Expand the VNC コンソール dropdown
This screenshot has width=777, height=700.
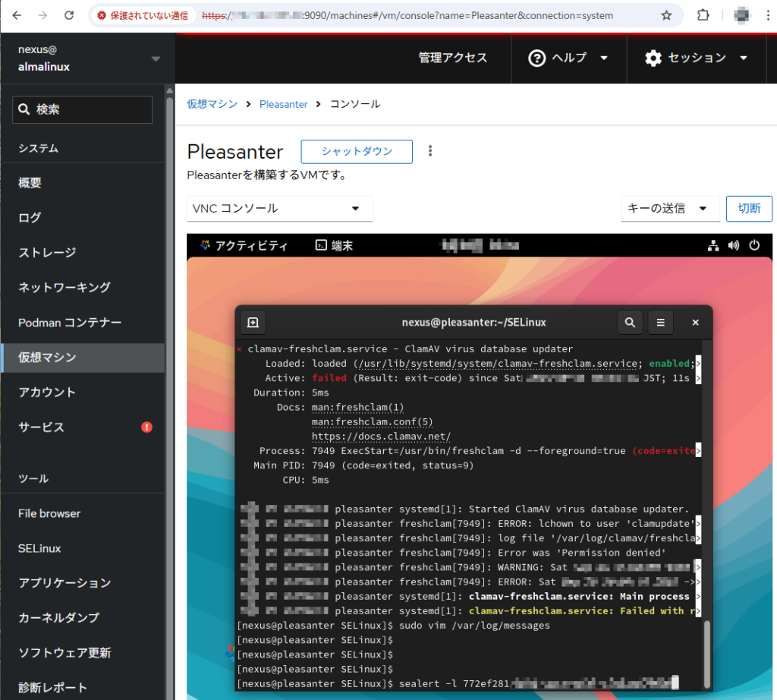coord(279,209)
